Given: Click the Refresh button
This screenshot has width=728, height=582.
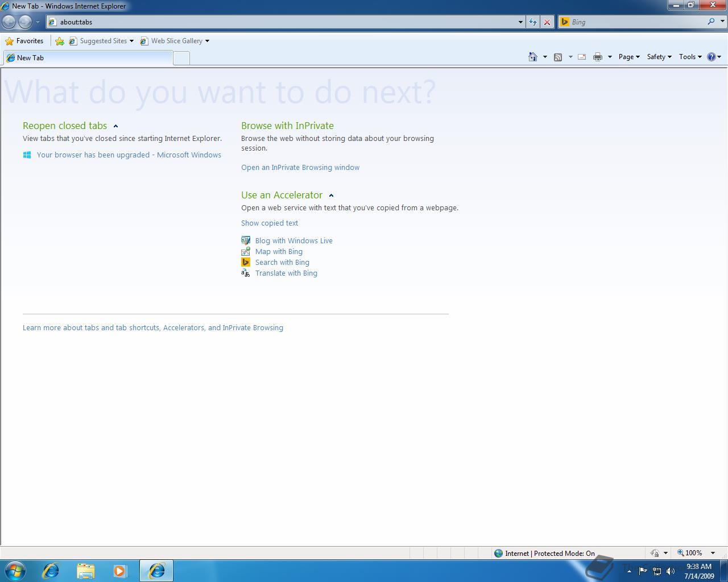Looking at the screenshot, I should pyautogui.click(x=533, y=22).
